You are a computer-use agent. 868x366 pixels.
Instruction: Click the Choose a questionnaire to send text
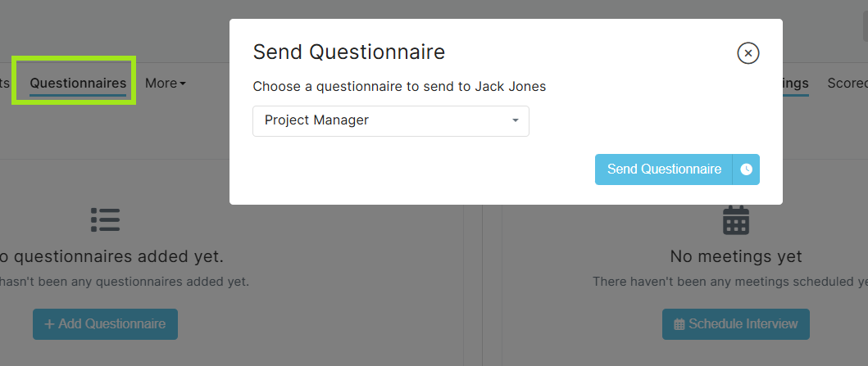399,87
